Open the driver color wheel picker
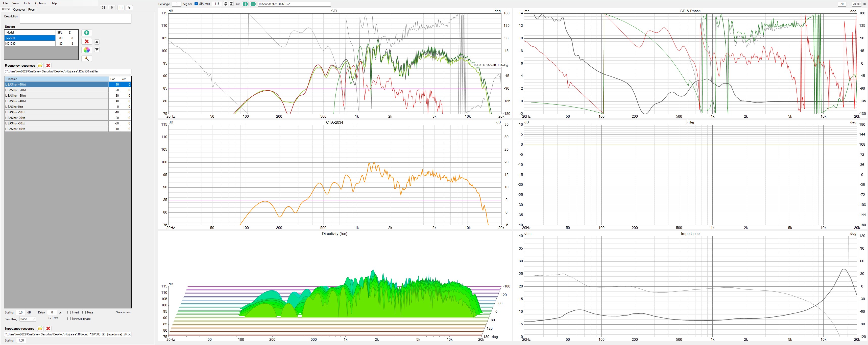The image size is (868, 345). tap(87, 50)
